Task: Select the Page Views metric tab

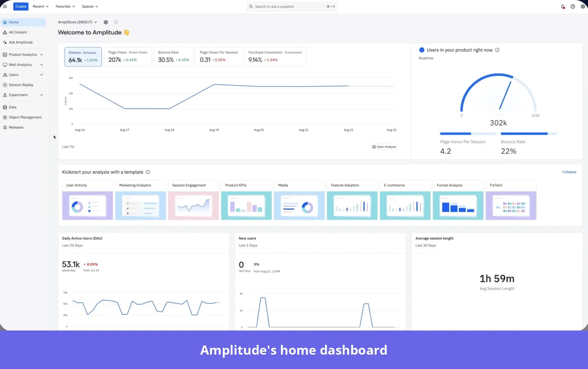Action: 128,57
